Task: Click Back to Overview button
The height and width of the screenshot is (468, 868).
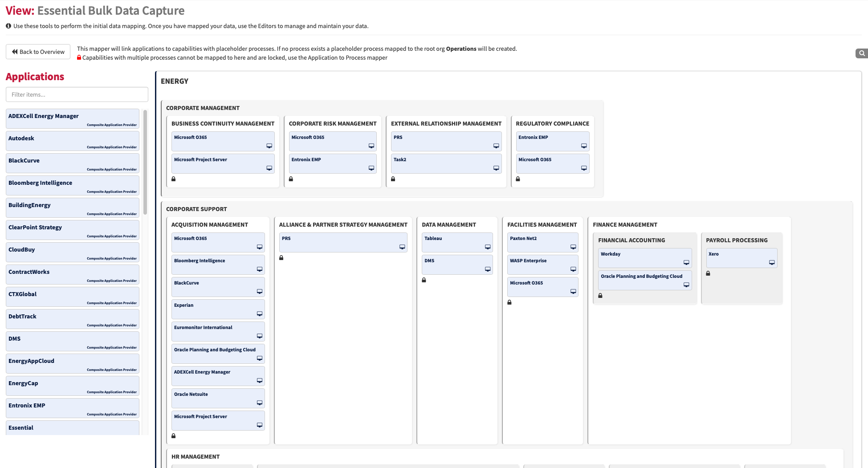Action: pyautogui.click(x=38, y=52)
